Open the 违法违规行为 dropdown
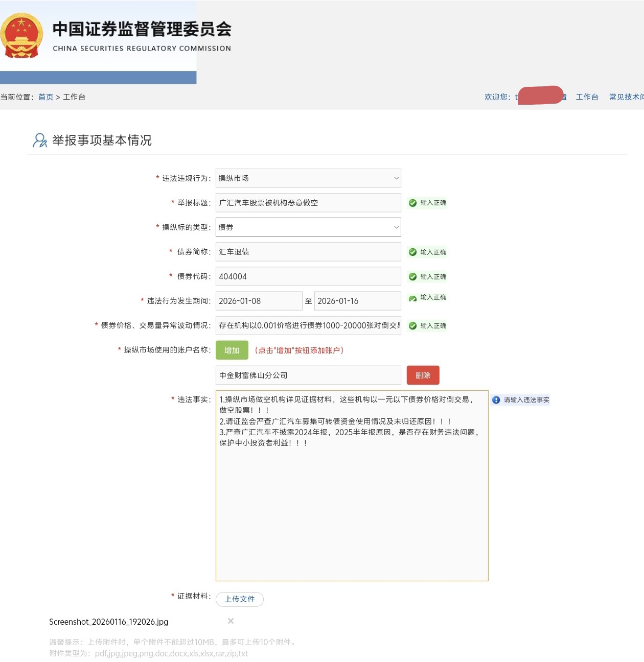 click(x=308, y=178)
